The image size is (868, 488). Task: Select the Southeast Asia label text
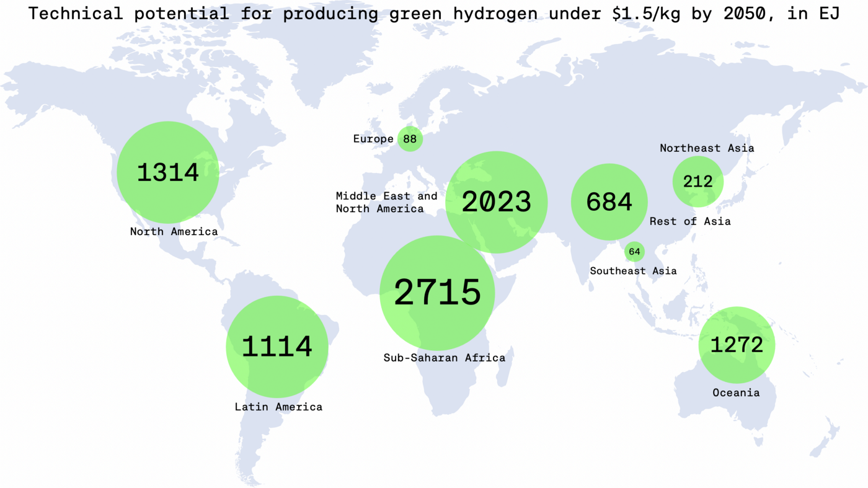point(633,270)
